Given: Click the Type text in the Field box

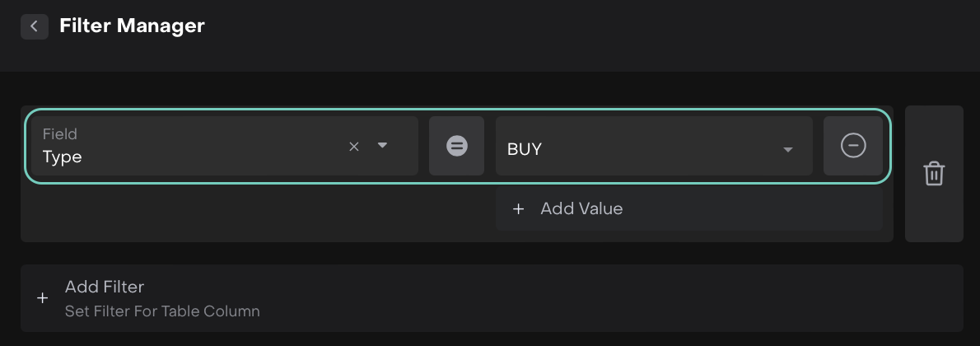Looking at the screenshot, I should [x=63, y=157].
